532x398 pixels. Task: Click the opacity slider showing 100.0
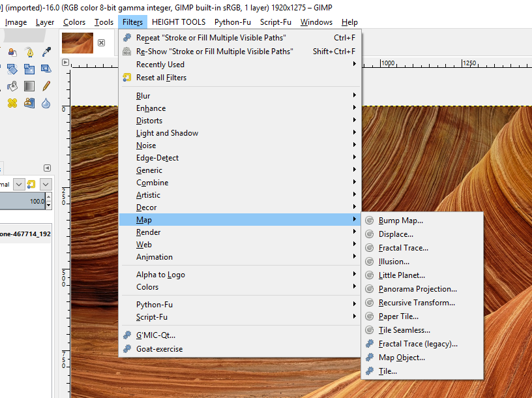22,202
